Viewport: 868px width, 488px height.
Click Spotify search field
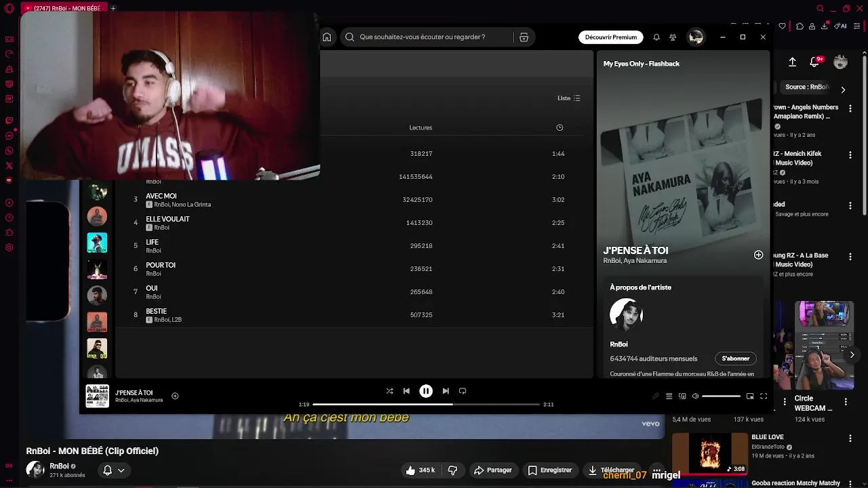(x=427, y=37)
